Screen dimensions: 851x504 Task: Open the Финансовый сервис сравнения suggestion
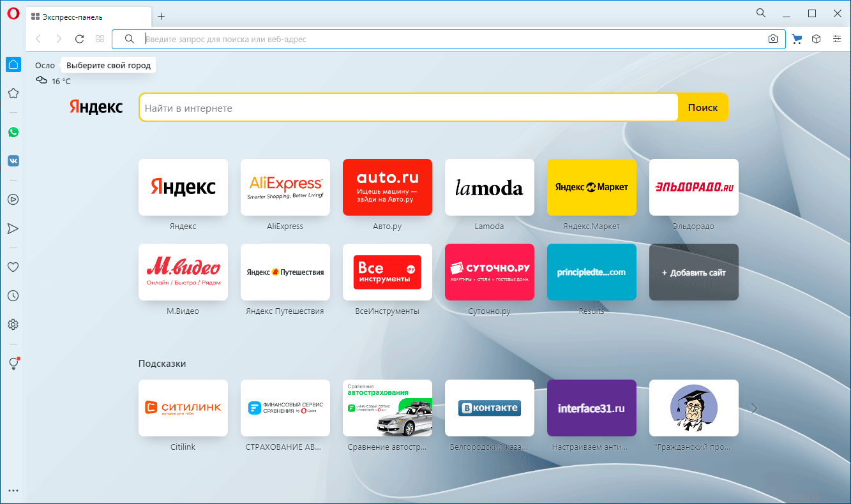point(285,408)
